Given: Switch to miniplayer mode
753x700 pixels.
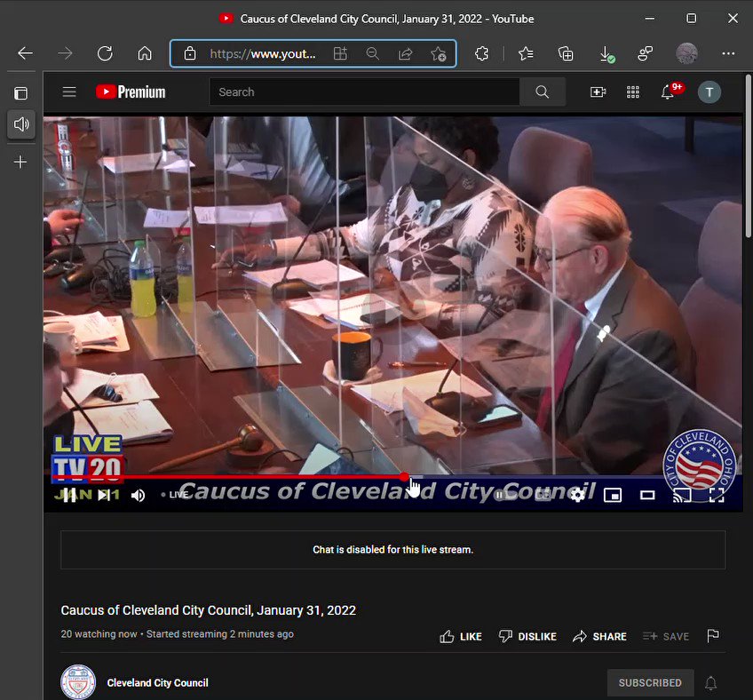Looking at the screenshot, I should tap(613, 495).
